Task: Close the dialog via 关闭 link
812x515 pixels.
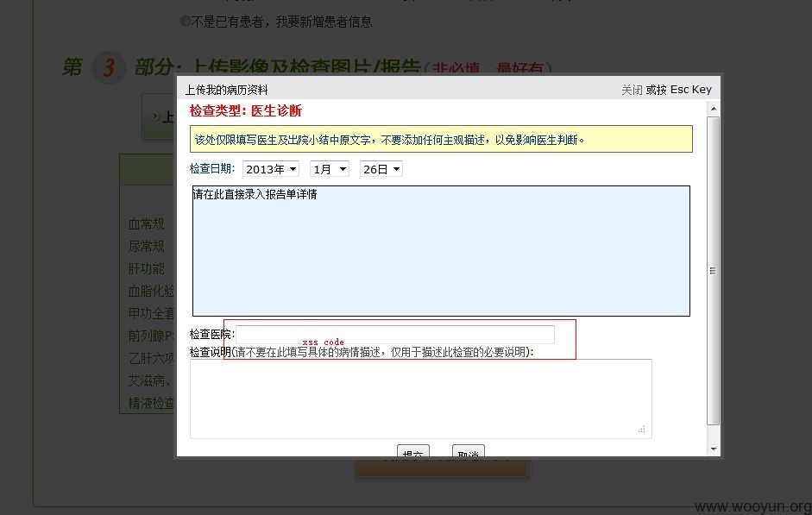Action: pyautogui.click(x=632, y=90)
